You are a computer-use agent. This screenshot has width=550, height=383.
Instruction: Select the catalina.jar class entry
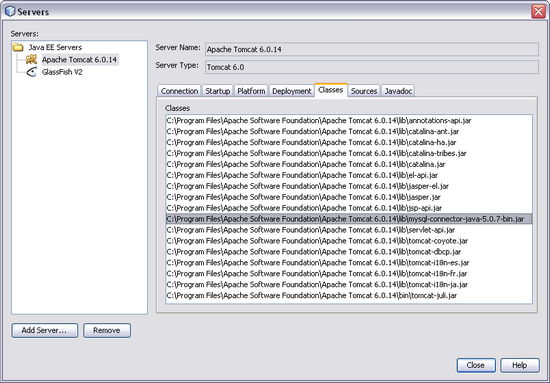[349, 164]
